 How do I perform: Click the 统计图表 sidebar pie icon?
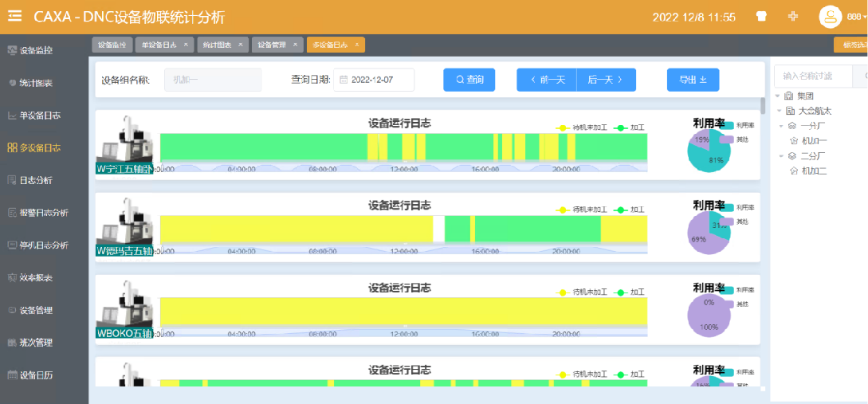(x=14, y=83)
